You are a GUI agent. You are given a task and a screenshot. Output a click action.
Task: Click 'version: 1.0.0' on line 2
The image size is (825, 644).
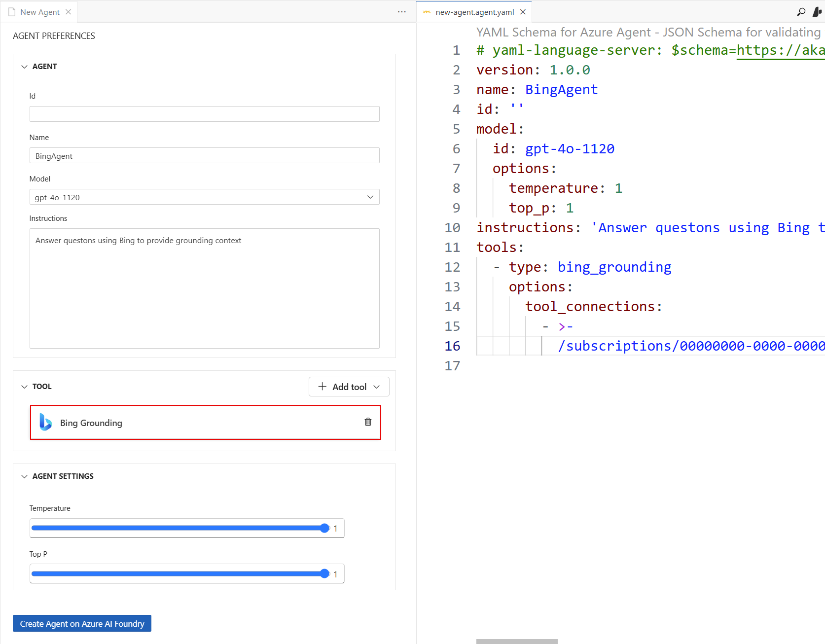coord(533,70)
